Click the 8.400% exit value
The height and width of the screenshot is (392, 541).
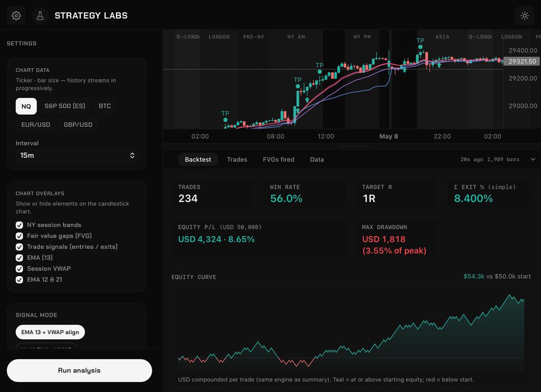[473, 198]
